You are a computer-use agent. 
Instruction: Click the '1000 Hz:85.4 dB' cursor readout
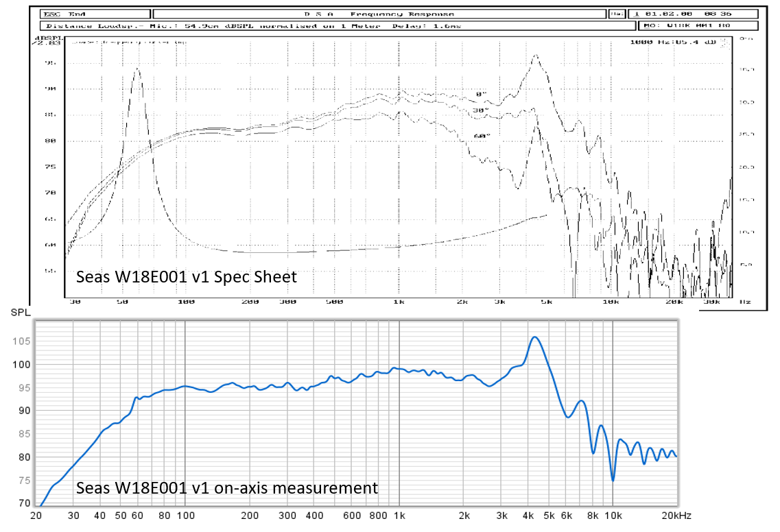(x=672, y=43)
